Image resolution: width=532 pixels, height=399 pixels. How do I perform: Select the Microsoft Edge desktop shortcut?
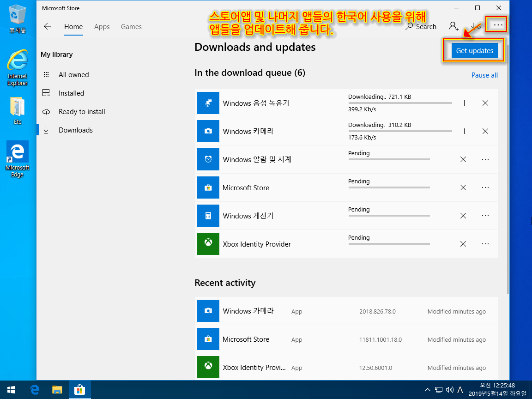coord(17,159)
